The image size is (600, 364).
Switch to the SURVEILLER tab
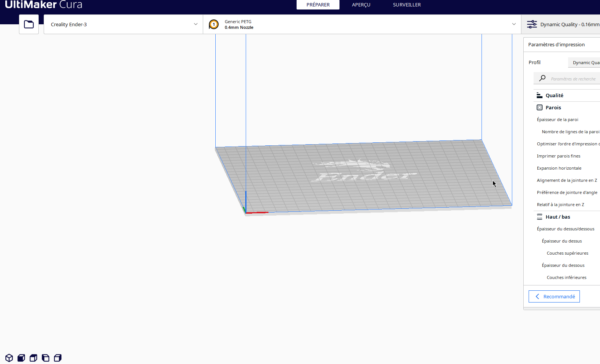pos(407,5)
